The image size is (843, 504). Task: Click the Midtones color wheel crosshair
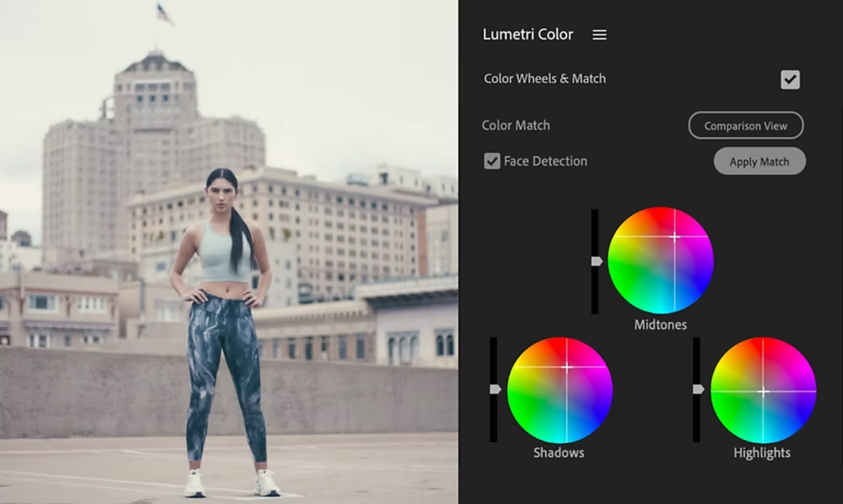pos(674,236)
